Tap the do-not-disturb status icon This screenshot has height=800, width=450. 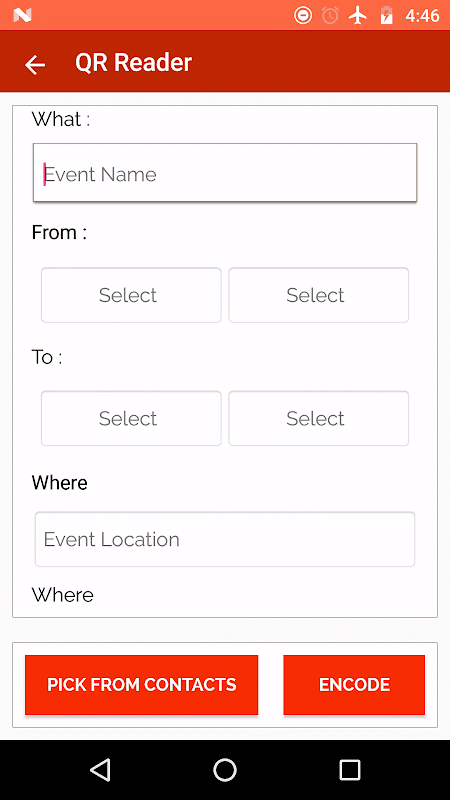point(303,16)
